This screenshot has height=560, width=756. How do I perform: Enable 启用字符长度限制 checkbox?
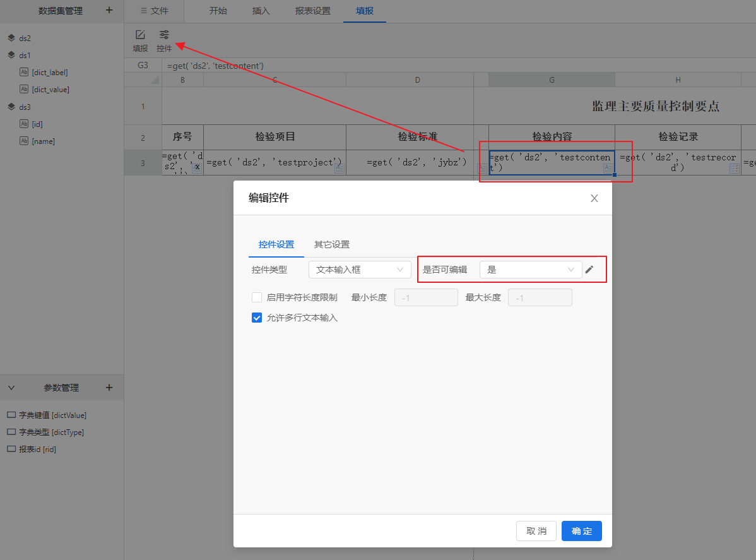point(257,297)
